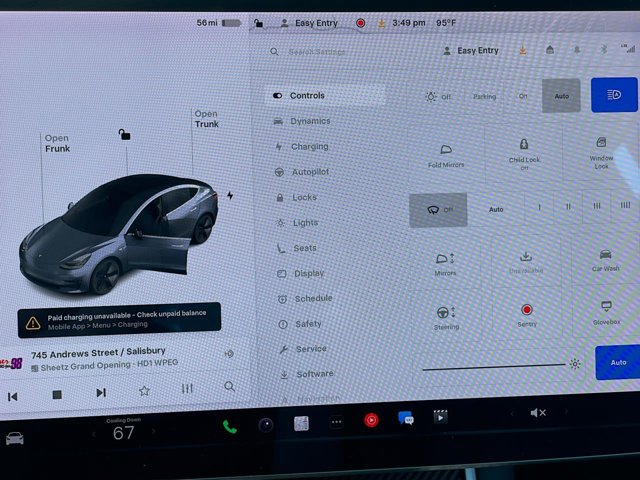The width and height of the screenshot is (640, 480).
Task: Set wipers to Auto
Action: [x=496, y=209]
